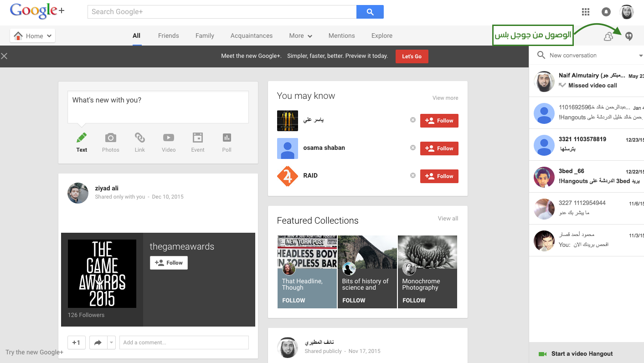
Task: Click the +1 button on the post
Action: [x=77, y=343]
